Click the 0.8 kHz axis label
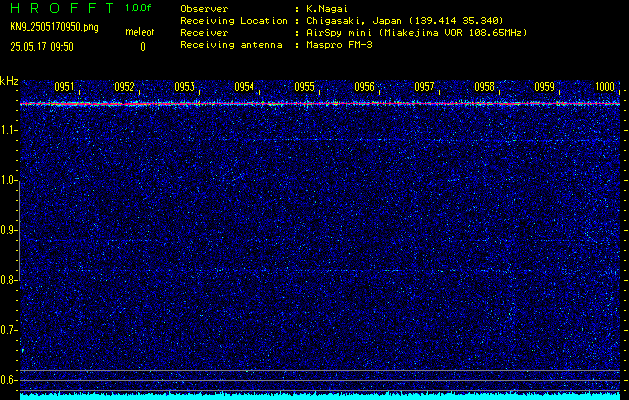629x400 pixels. [8, 280]
